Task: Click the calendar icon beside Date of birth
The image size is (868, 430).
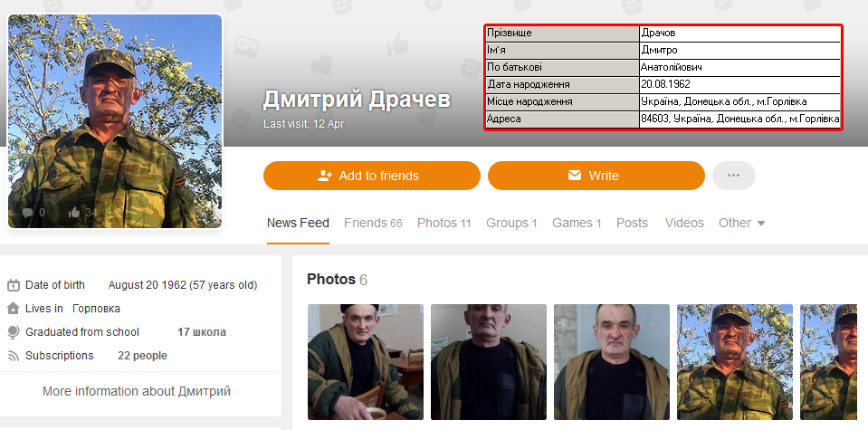Action: (x=14, y=285)
